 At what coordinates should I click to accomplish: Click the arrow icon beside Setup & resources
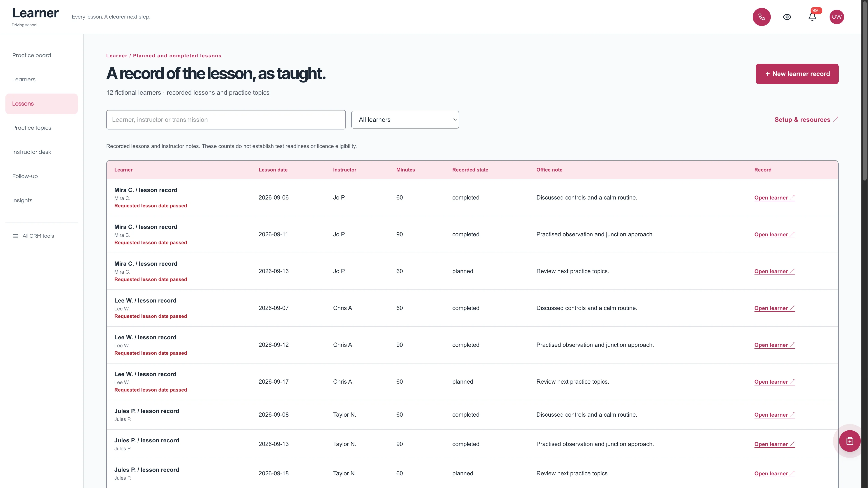[x=835, y=120]
